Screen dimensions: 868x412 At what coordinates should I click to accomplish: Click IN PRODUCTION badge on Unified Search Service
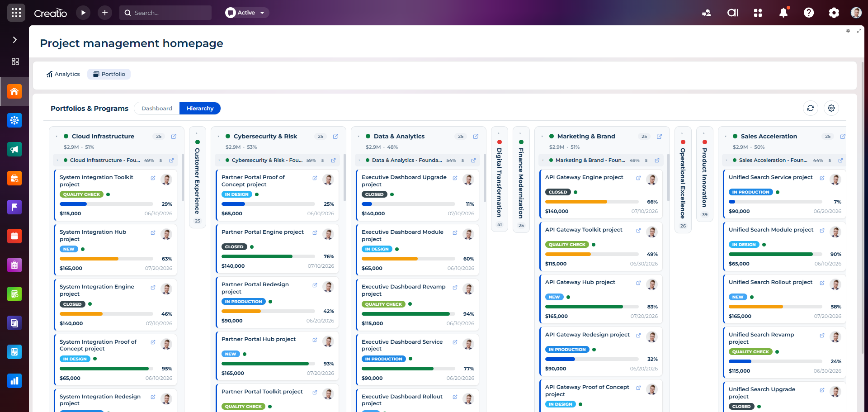pyautogui.click(x=751, y=192)
